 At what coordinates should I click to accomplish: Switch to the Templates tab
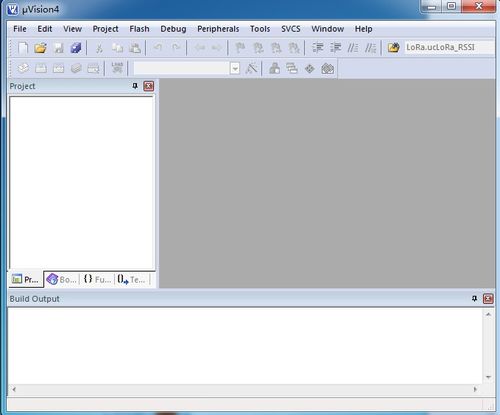tap(132, 279)
